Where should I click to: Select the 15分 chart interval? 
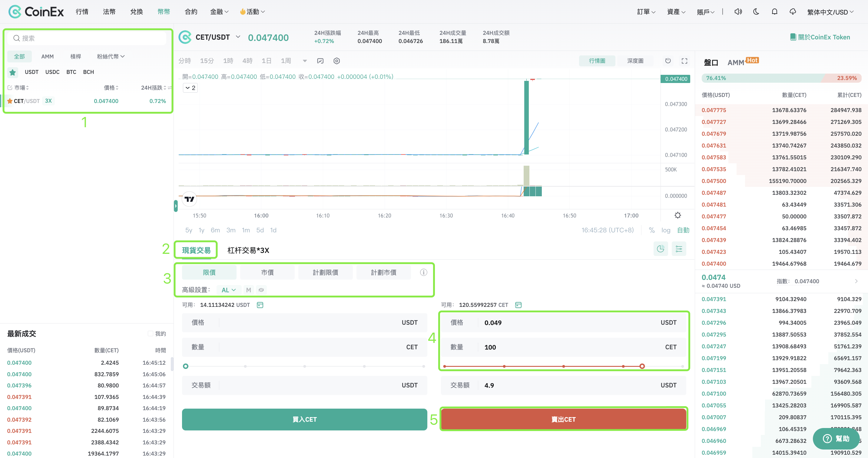(x=207, y=61)
